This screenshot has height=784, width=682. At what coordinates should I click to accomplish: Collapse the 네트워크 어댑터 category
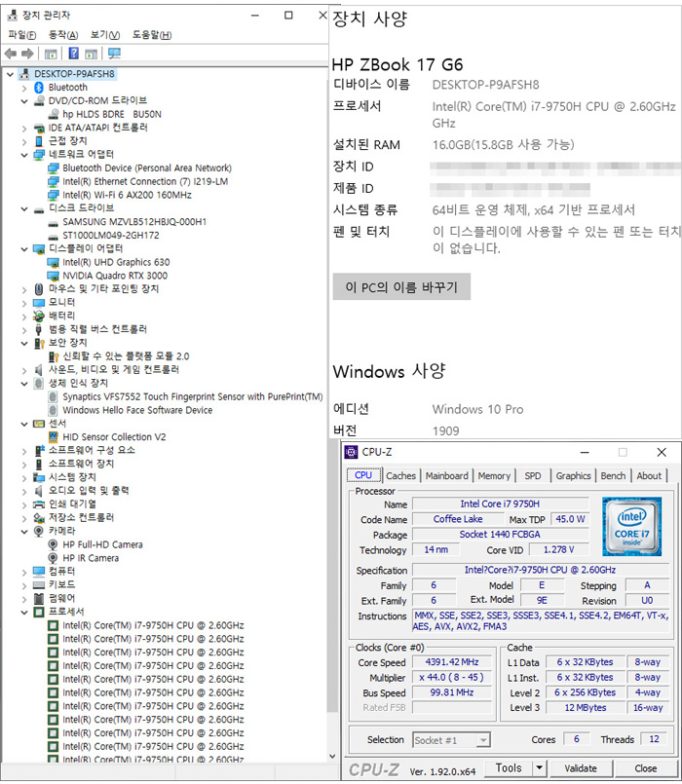pos(24,155)
